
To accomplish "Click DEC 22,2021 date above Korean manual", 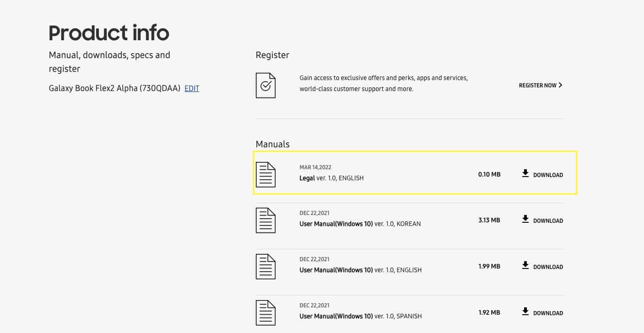I will tap(315, 213).
